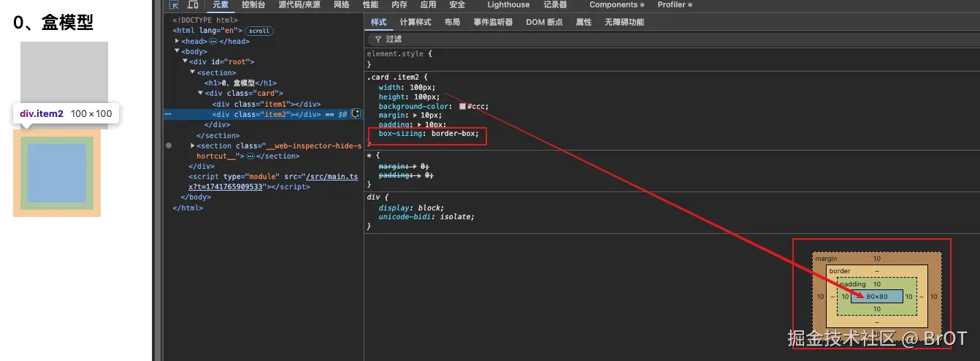Collapse the div id root node
The width and height of the screenshot is (980, 361).
185,62
